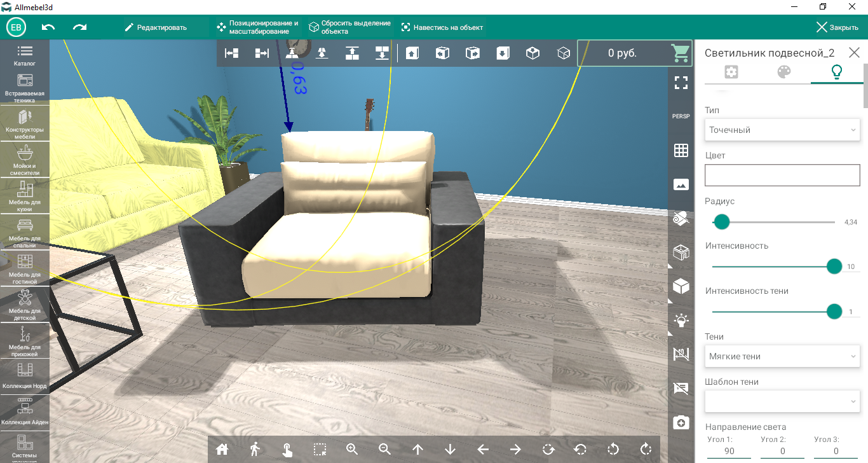This screenshot has width=868, height=463.
Task: Open the Шаблон тени dropdown
Action: (783, 401)
